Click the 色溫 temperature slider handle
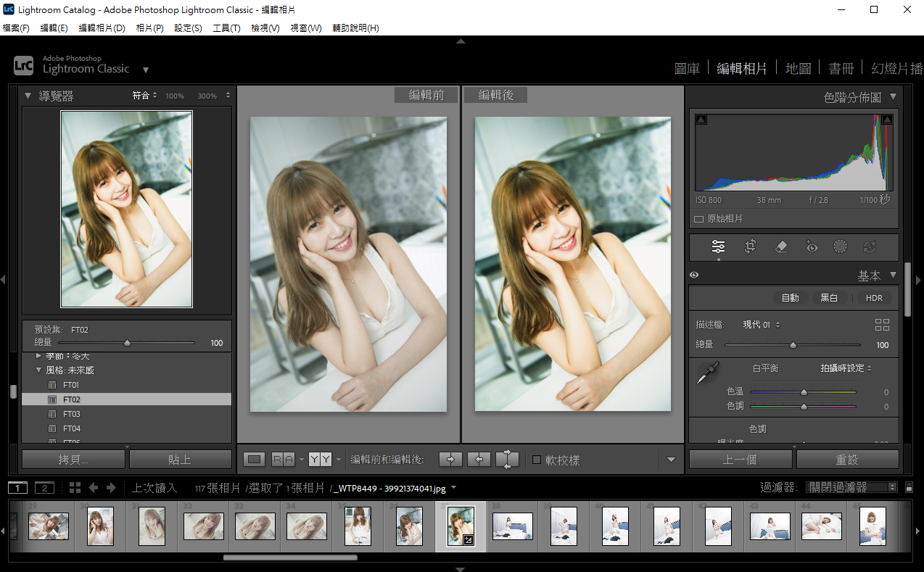 (804, 392)
